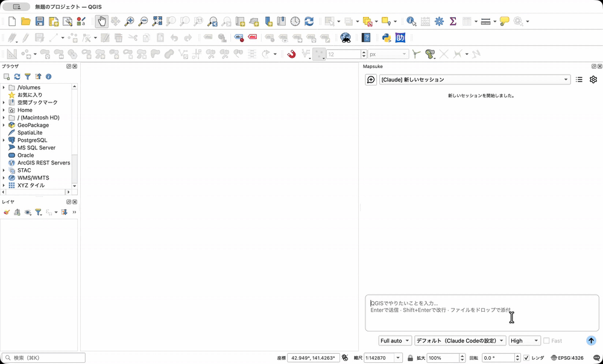
Task: Toggle the Fast checkbox in Mapsuke
Action: (546, 341)
